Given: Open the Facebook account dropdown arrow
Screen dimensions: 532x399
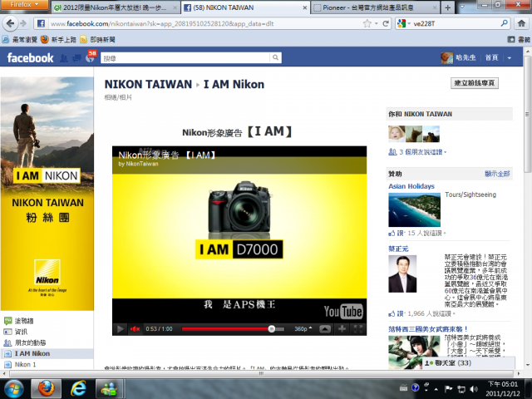Looking at the screenshot, I should tap(510, 58).
